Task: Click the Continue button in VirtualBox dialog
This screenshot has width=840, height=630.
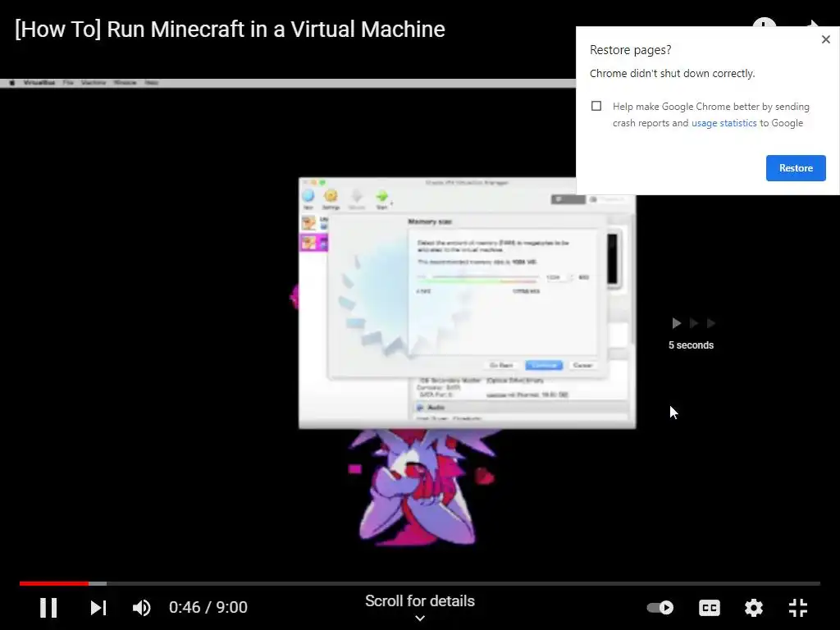Action: point(544,365)
